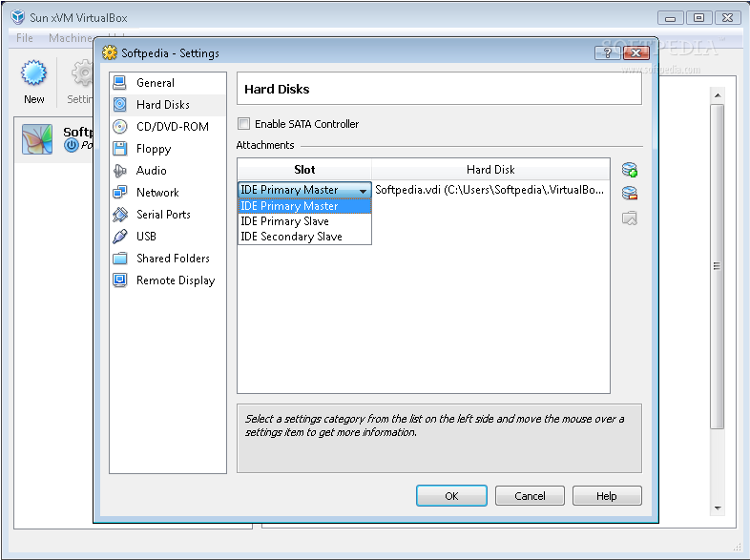Select the Softpedia virtual machine thumbnail
The width and height of the screenshot is (750, 560).
tap(37, 139)
